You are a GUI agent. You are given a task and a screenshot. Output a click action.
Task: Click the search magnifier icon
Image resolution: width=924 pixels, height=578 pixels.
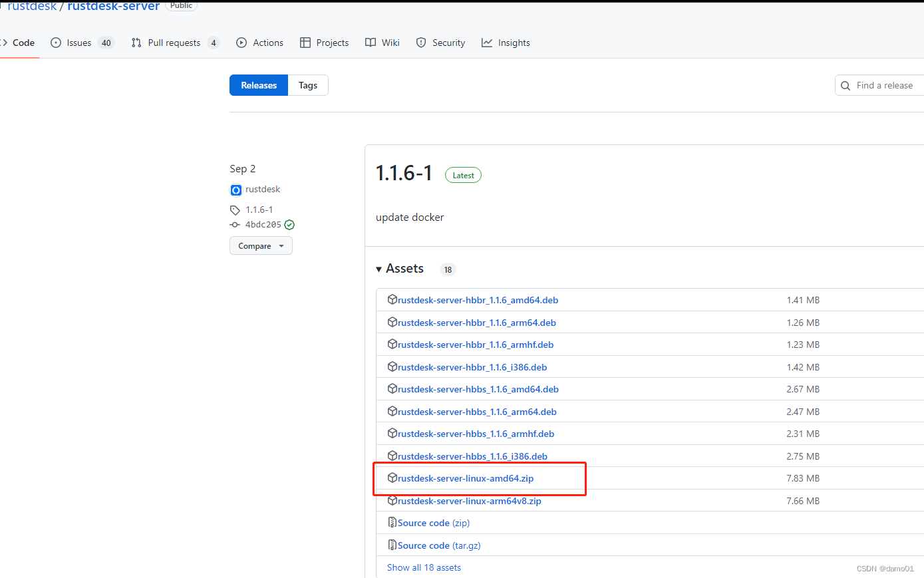(846, 86)
